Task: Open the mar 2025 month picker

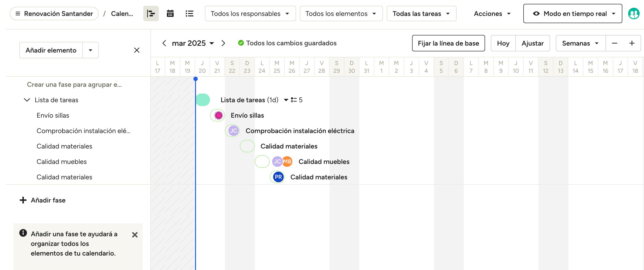Action: [193, 43]
